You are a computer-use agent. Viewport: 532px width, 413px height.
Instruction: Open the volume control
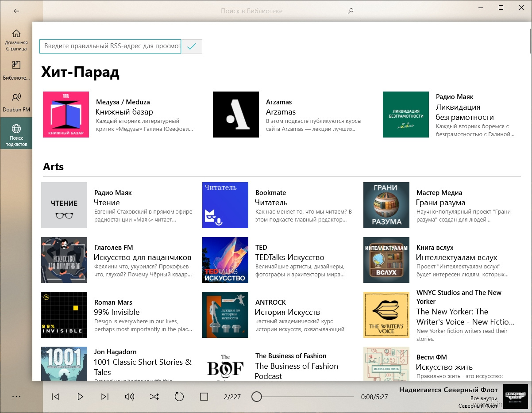click(130, 397)
